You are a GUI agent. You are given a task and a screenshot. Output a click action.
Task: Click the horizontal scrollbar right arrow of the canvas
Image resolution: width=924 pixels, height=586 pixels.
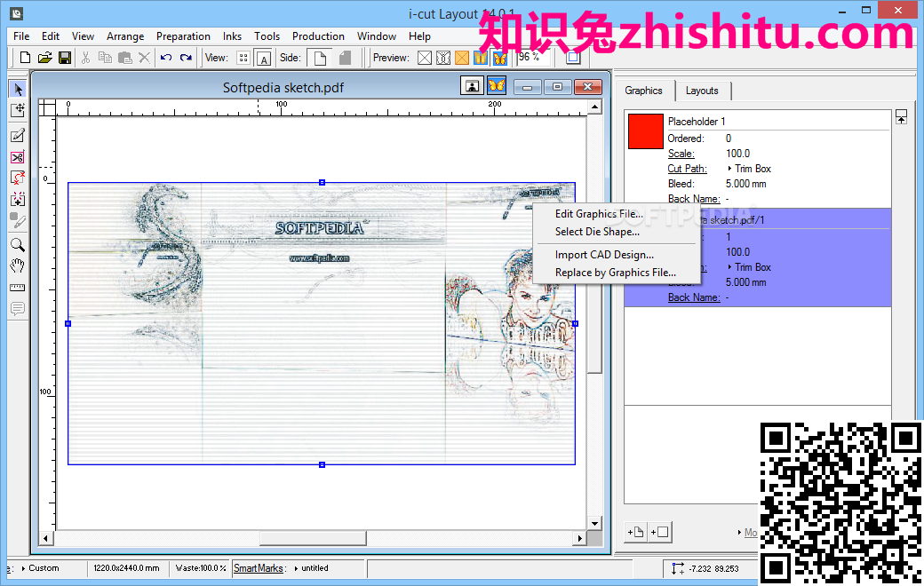point(580,538)
